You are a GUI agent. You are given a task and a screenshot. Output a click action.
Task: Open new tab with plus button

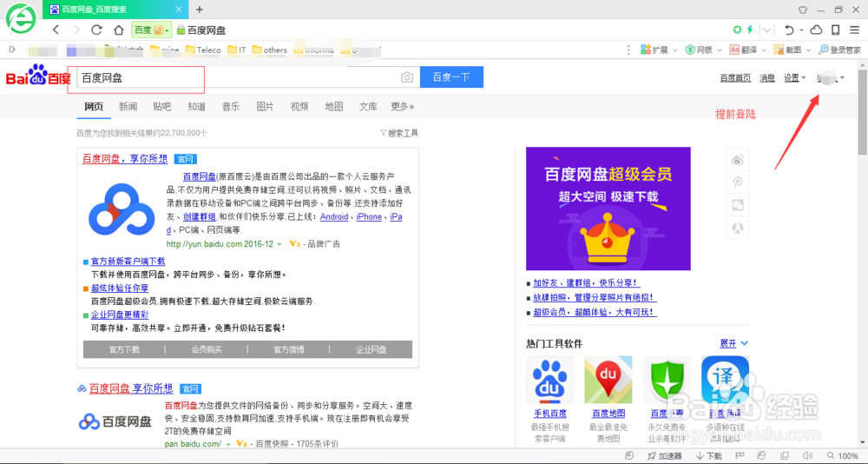click(x=200, y=10)
